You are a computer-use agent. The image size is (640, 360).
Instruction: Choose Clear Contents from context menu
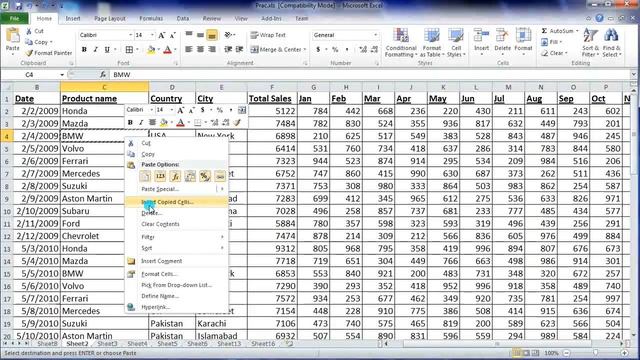(x=176, y=224)
